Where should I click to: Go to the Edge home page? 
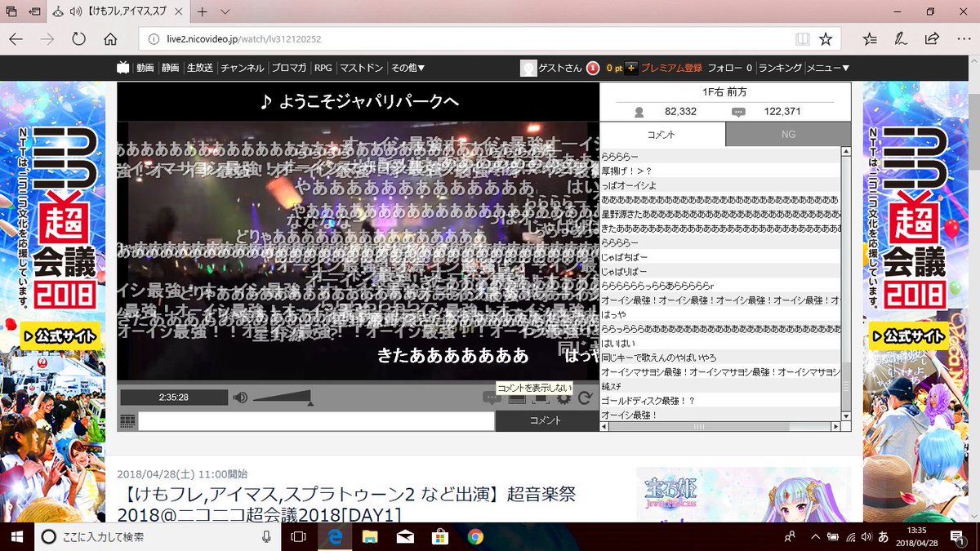coord(111,38)
